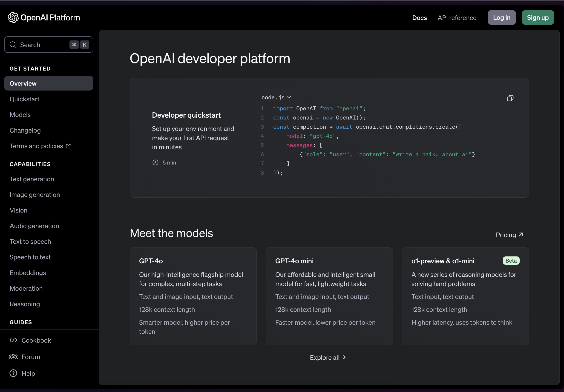Open Terms and policies link

pyautogui.click(x=40, y=146)
